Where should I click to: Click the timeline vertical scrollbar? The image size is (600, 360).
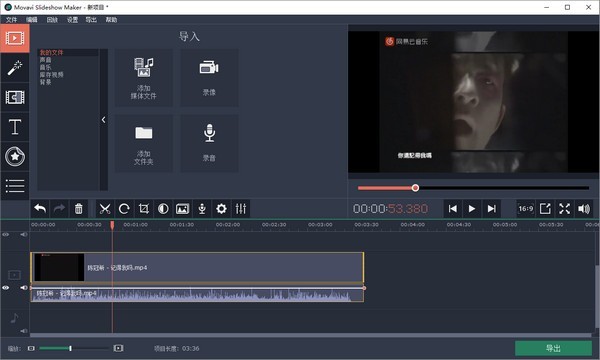pyautogui.click(x=597, y=296)
